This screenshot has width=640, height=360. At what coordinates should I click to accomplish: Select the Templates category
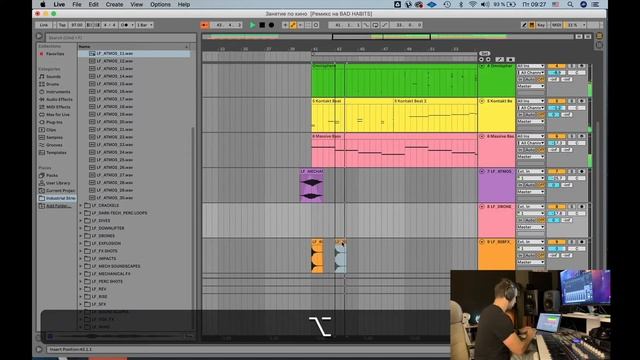pyautogui.click(x=56, y=153)
